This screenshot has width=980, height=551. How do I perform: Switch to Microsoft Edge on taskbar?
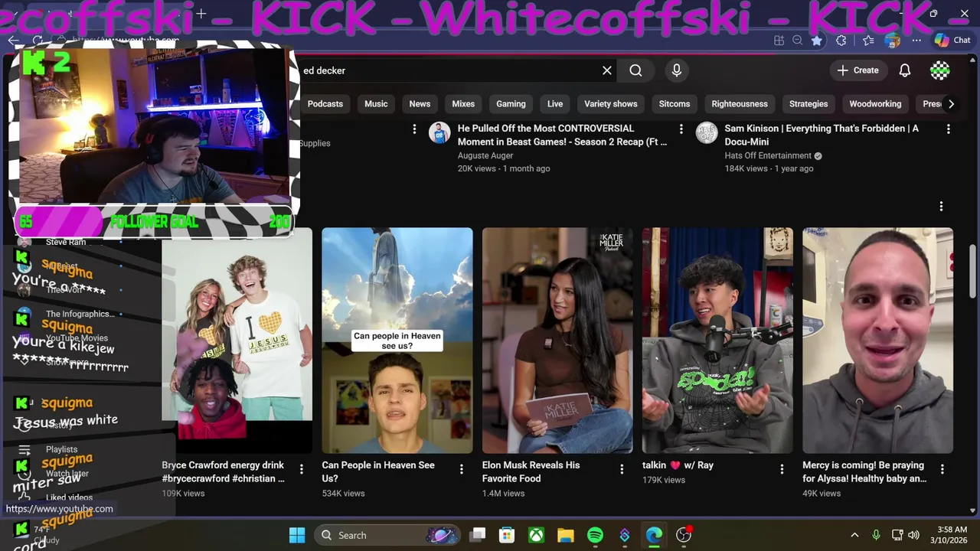[654, 535]
